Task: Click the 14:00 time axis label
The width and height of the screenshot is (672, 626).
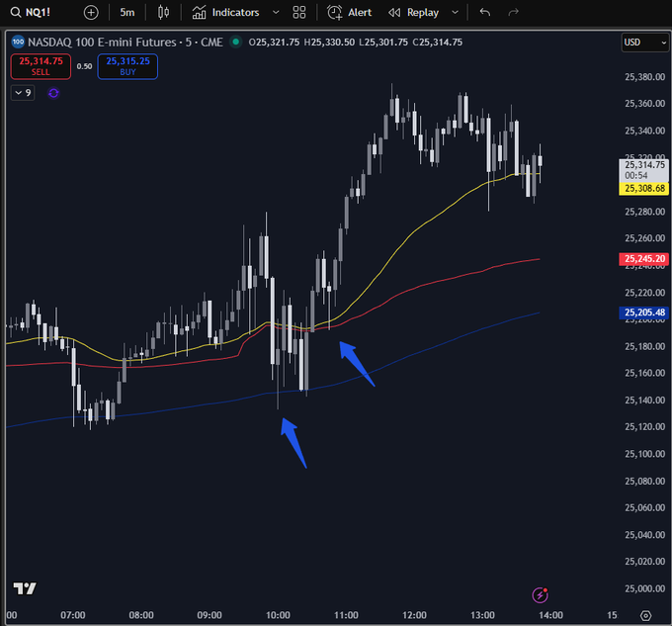Action: (550, 615)
